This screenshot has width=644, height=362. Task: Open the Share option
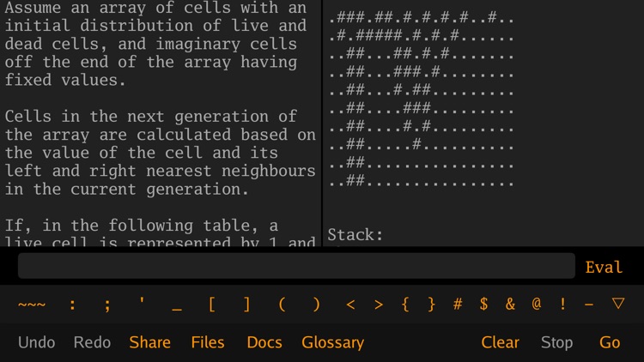[150, 342]
